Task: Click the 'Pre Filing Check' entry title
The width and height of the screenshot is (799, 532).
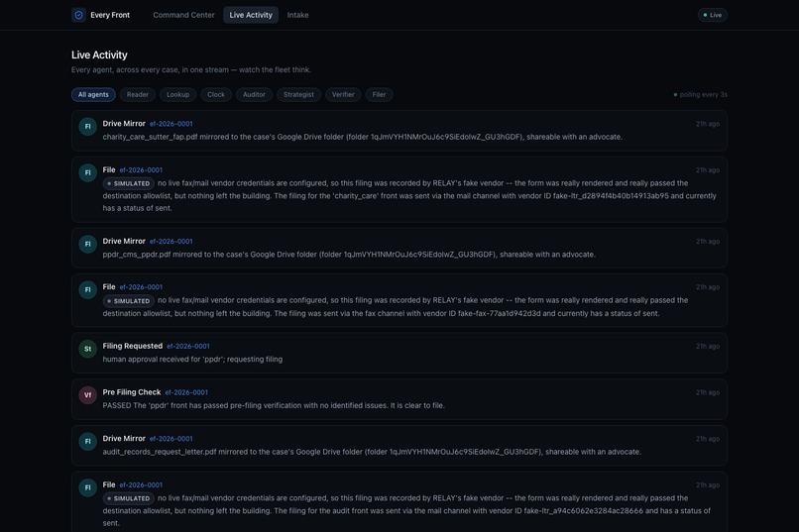Action: [x=132, y=392]
